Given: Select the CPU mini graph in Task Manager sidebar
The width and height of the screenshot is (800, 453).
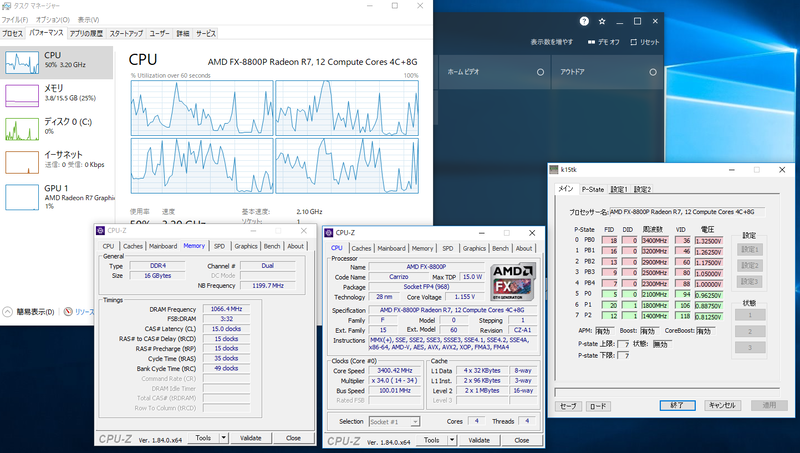Looking at the screenshot, I should tap(22, 63).
